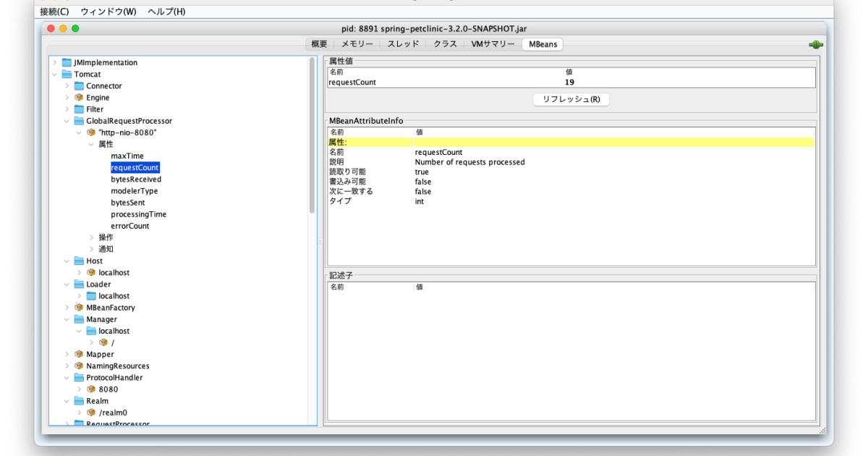Click the /realm0 bean icon
The width and height of the screenshot is (868, 456).
(x=91, y=413)
